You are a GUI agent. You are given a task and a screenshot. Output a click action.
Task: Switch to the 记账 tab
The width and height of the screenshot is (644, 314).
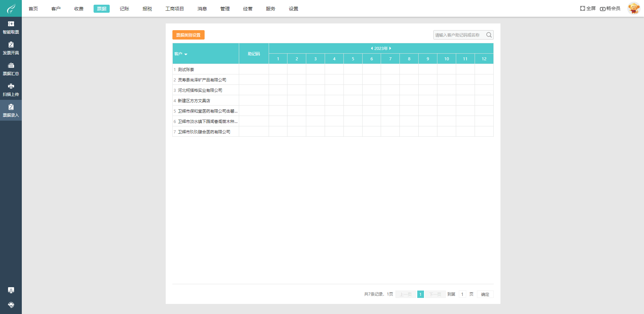[x=124, y=9]
